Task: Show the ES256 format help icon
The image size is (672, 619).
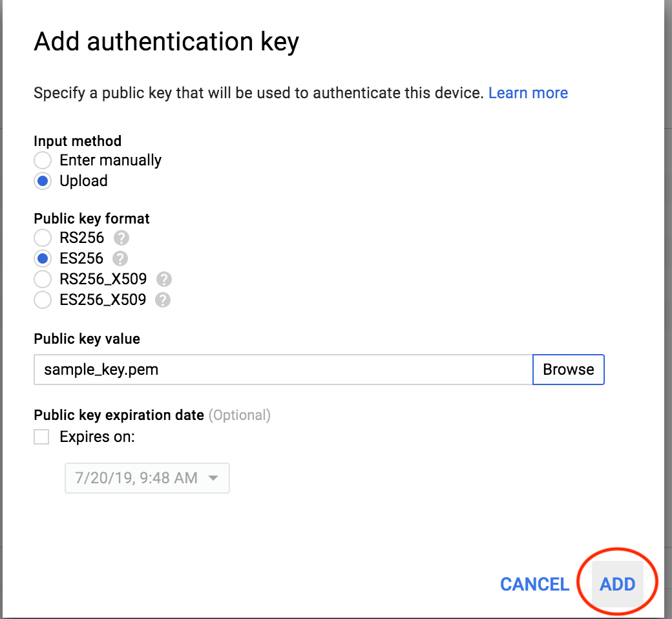Action: (x=120, y=258)
